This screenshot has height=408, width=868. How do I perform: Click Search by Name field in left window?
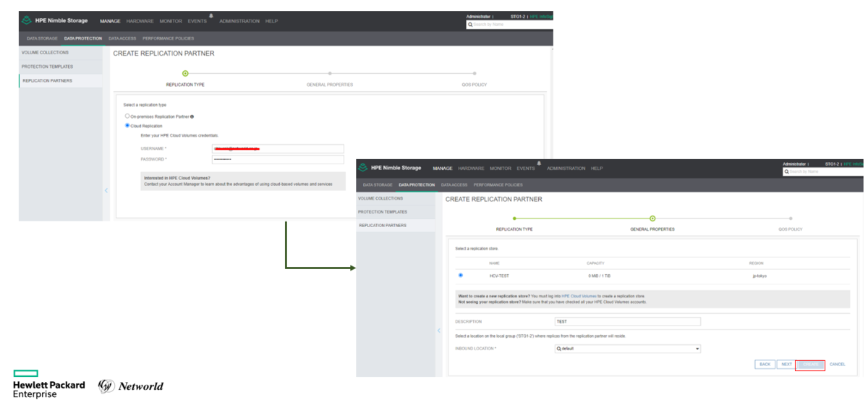tap(510, 25)
